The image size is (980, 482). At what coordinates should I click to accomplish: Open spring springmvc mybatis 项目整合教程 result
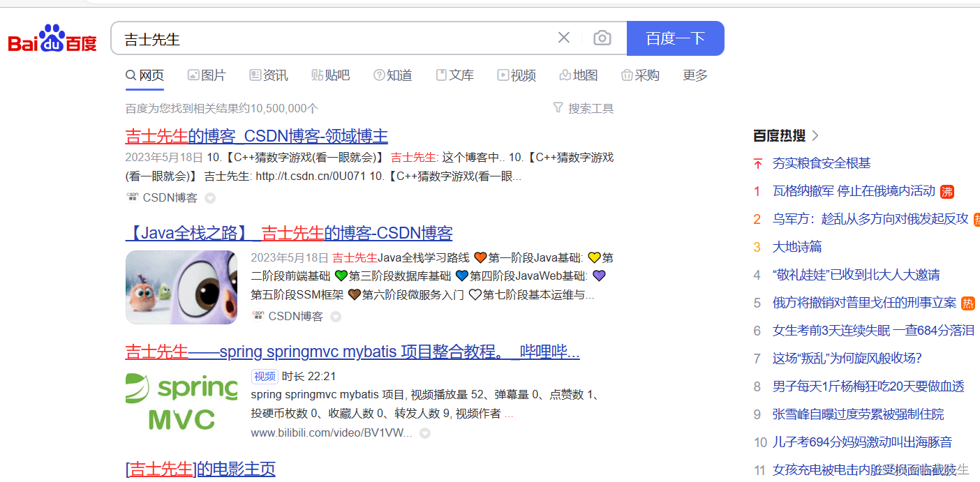tap(352, 352)
